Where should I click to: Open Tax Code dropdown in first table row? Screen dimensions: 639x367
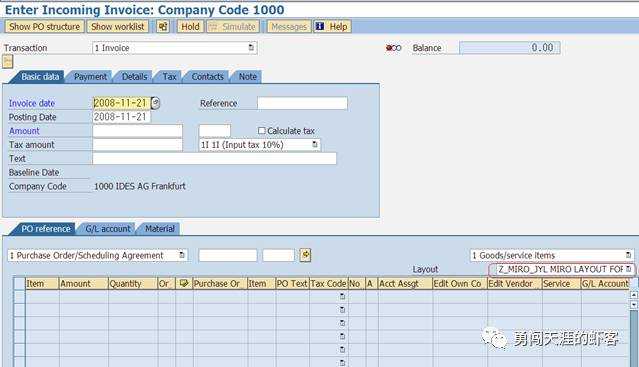(x=342, y=297)
